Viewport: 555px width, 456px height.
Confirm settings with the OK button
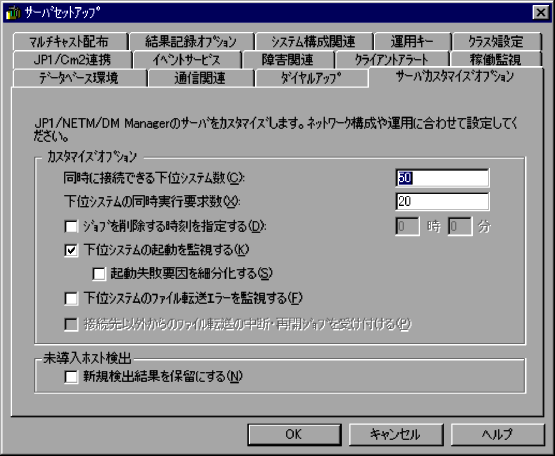(x=294, y=434)
